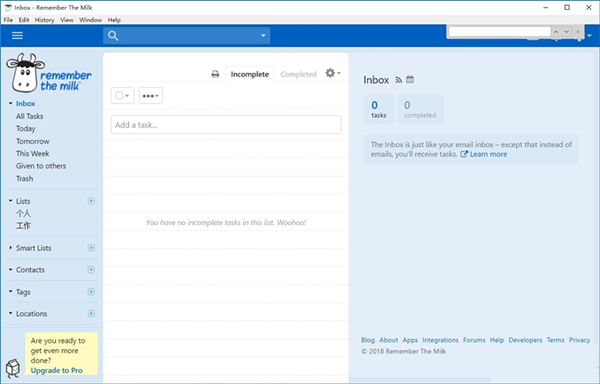Screen dimensions: 600x384
Task: Add a new list with plus icon
Action: tap(91, 201)
